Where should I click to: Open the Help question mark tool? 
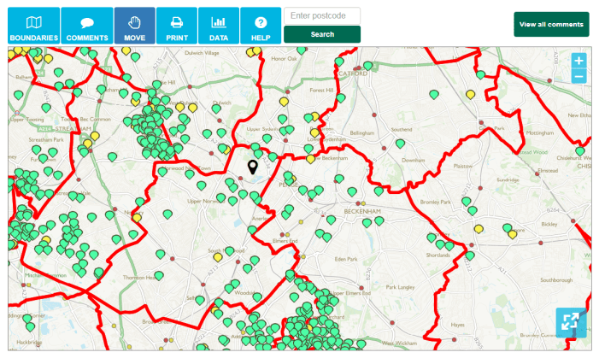click(261, 26)
